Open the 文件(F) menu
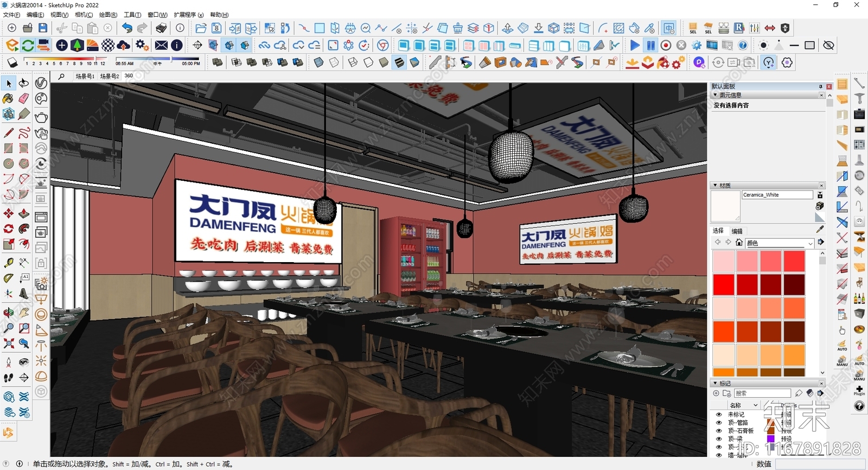Viewport: 868px width, 470px height. [x=12, y=15]
